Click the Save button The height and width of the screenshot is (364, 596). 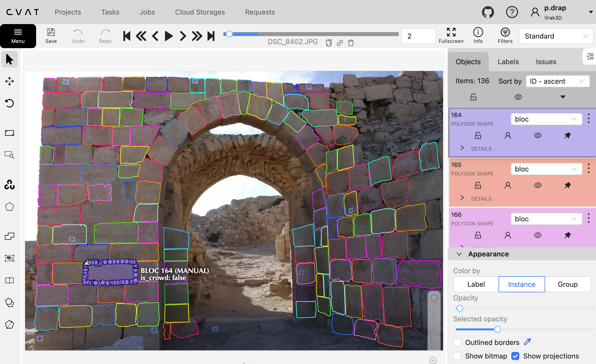point(51,36)
